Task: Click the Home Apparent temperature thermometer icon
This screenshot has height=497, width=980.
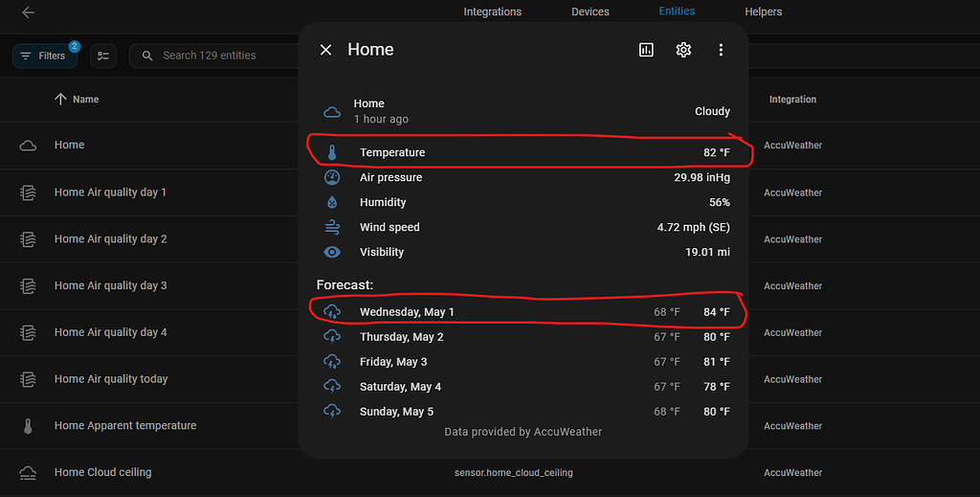Action: 28,426
